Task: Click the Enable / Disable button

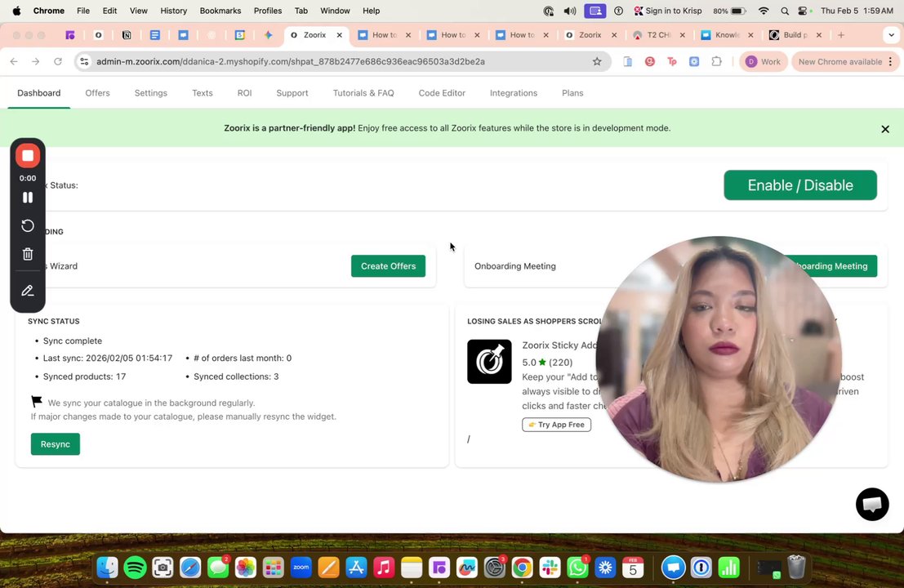Action: (800, 185)
